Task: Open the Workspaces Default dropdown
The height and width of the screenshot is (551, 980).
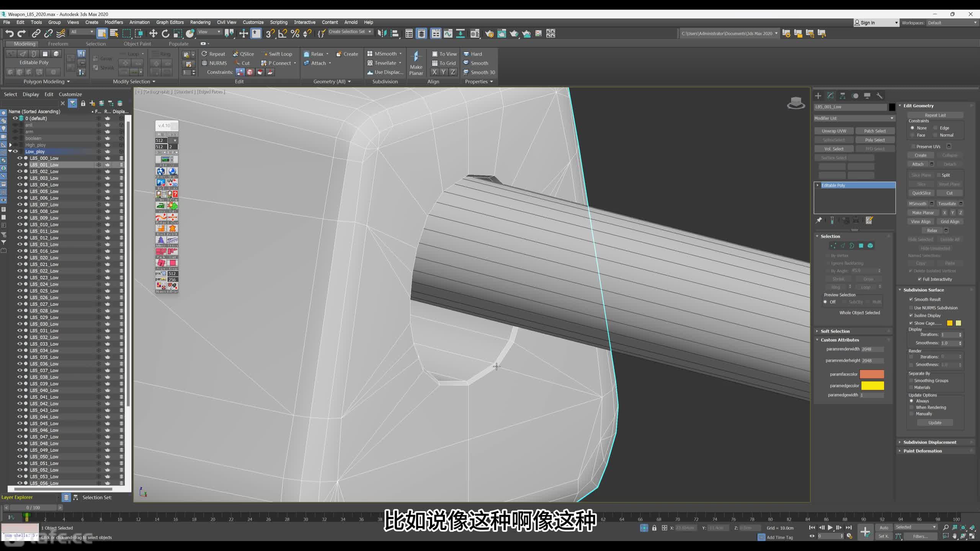Action: [x=952, y=23]
